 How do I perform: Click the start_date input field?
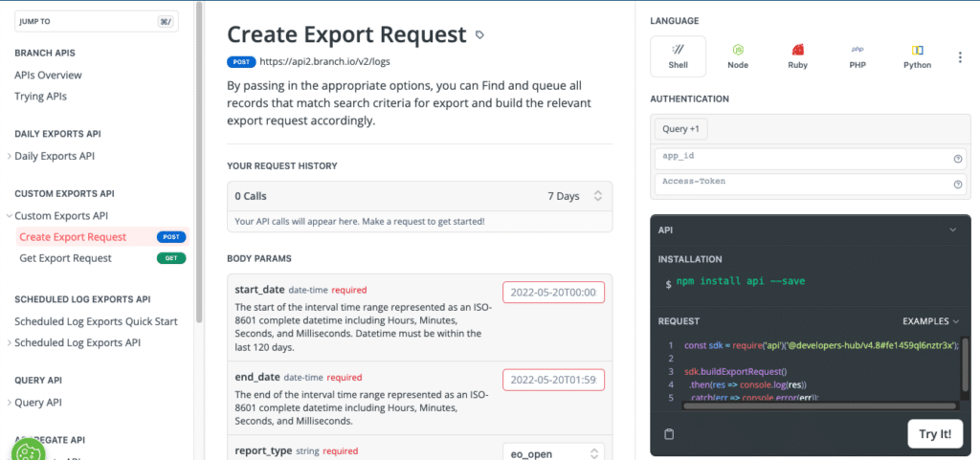[x=554, y=292]
